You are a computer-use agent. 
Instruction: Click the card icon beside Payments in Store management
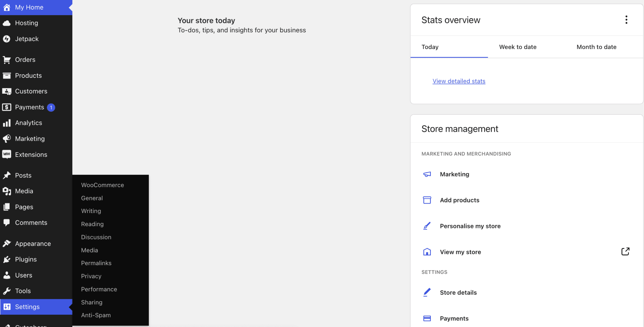(427, 319)
